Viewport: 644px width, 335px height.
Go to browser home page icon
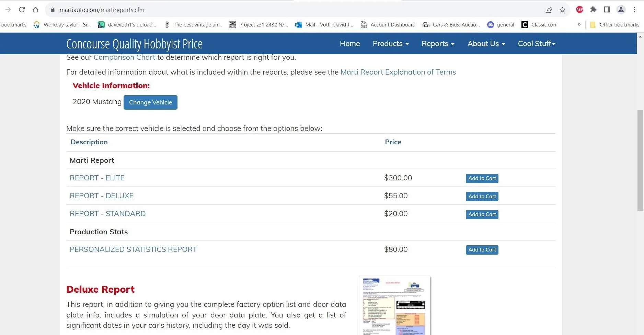pyautogui.click(x=35, y=10)
